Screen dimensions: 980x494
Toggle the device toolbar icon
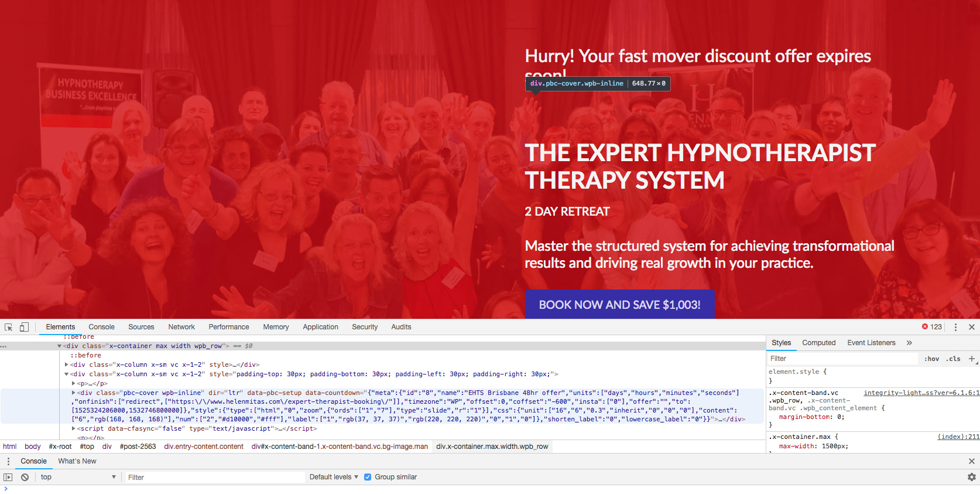click(24, 327)
